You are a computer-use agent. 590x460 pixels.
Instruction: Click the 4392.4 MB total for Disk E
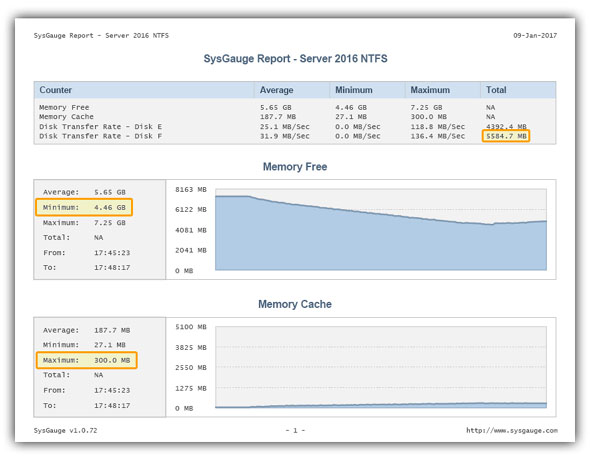tap(506, 126)
